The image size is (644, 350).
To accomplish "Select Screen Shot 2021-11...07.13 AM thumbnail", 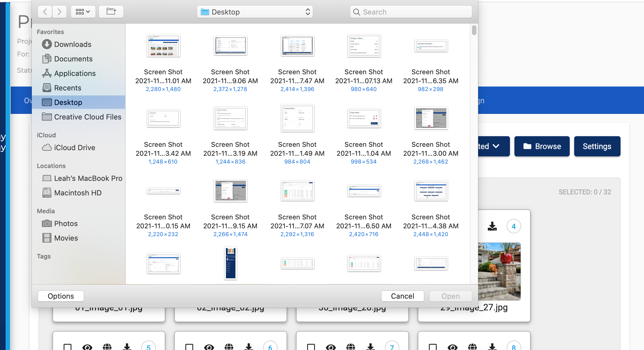I will tap(364, 45).
